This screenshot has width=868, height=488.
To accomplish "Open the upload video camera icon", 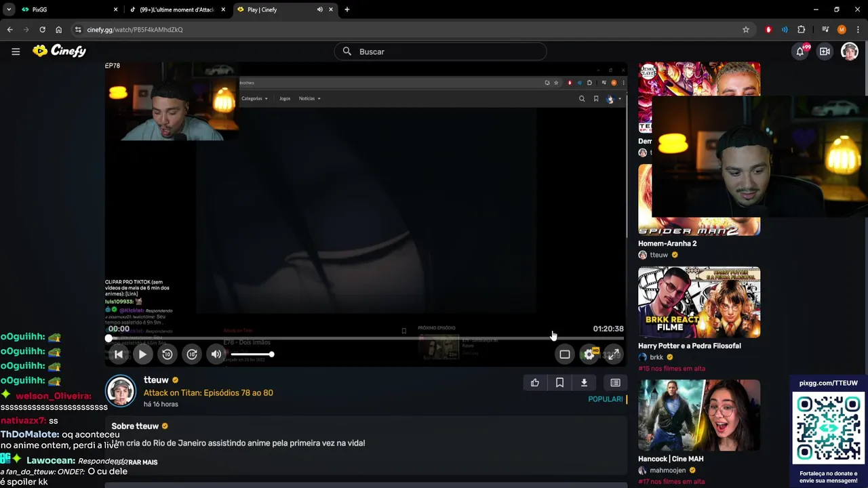I will pos(825,52).
